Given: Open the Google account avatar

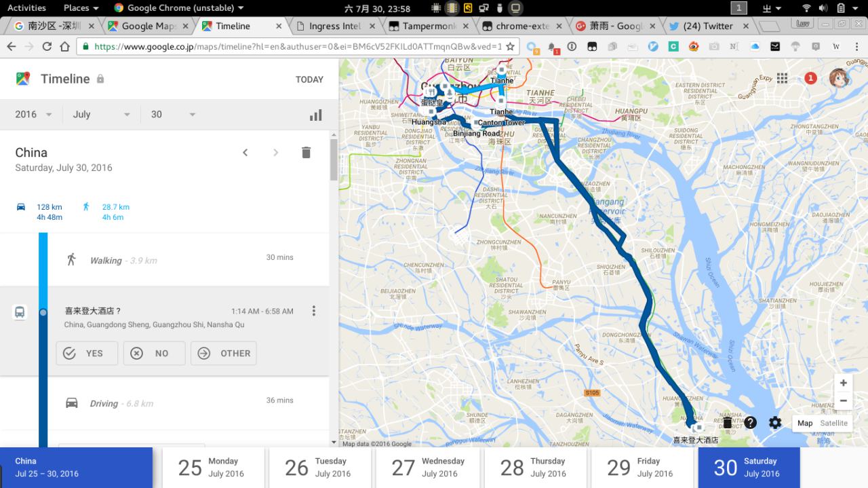Looking at the screenshot, I should click(x=840, y=78).
